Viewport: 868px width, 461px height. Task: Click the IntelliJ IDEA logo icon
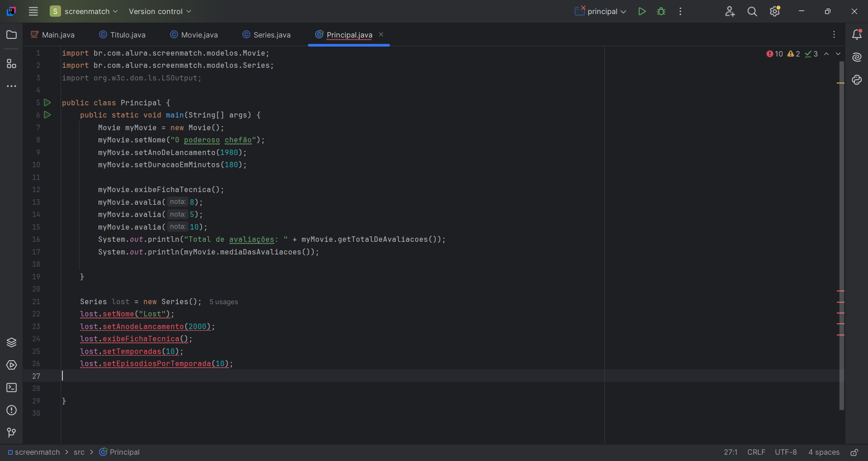click(11, 11)
